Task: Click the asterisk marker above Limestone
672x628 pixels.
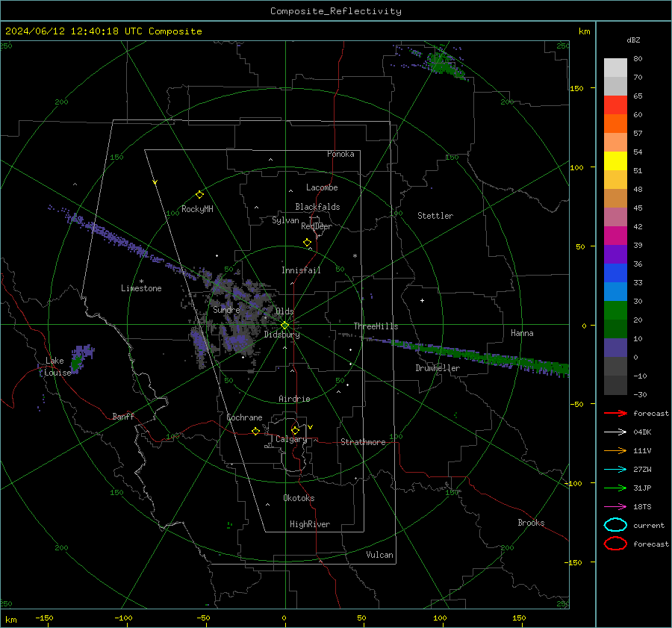Action: point(141,282)
